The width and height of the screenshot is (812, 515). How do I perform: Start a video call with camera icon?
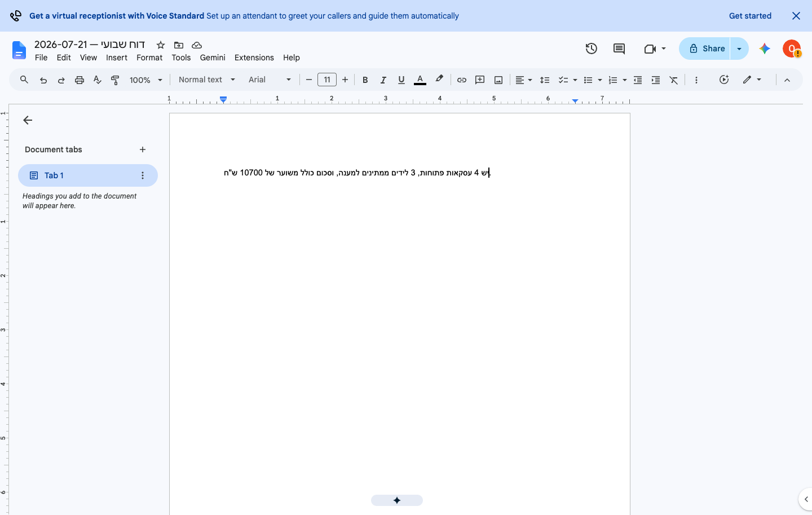[650, 49]
